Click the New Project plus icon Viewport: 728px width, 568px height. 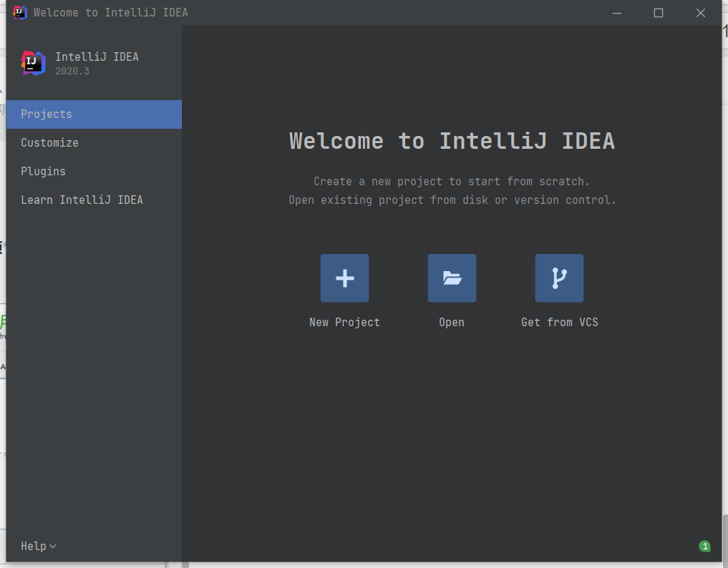pos(344,278)
